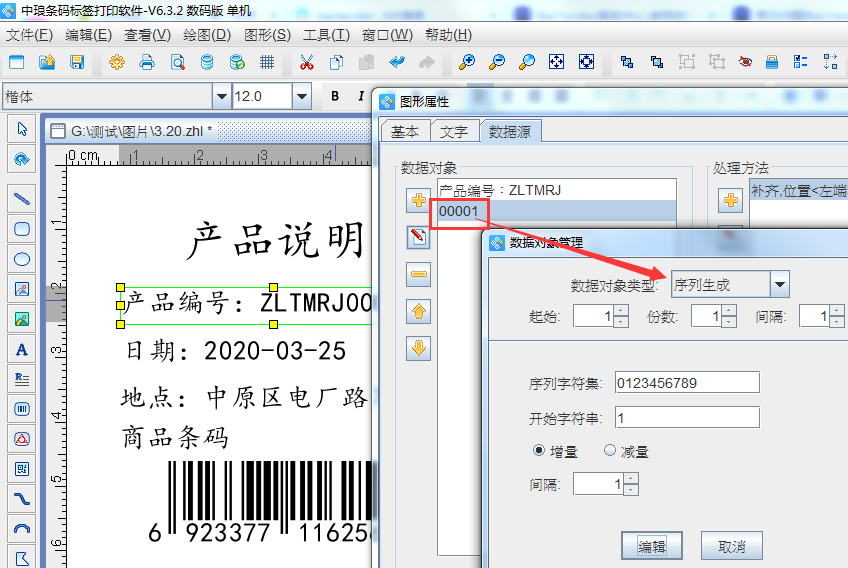Click the scissors cut icon
Screen dimensions: 848x568
click(306, 62)
